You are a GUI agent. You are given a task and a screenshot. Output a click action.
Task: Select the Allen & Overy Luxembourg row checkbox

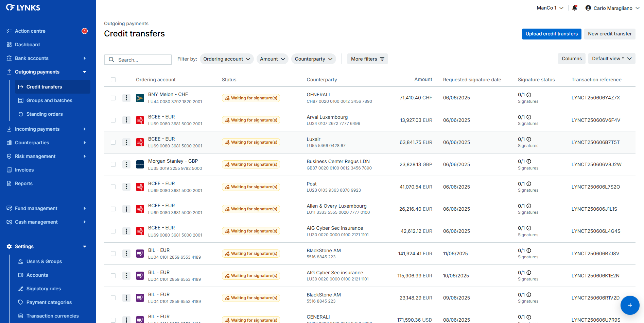coord(113,209)
